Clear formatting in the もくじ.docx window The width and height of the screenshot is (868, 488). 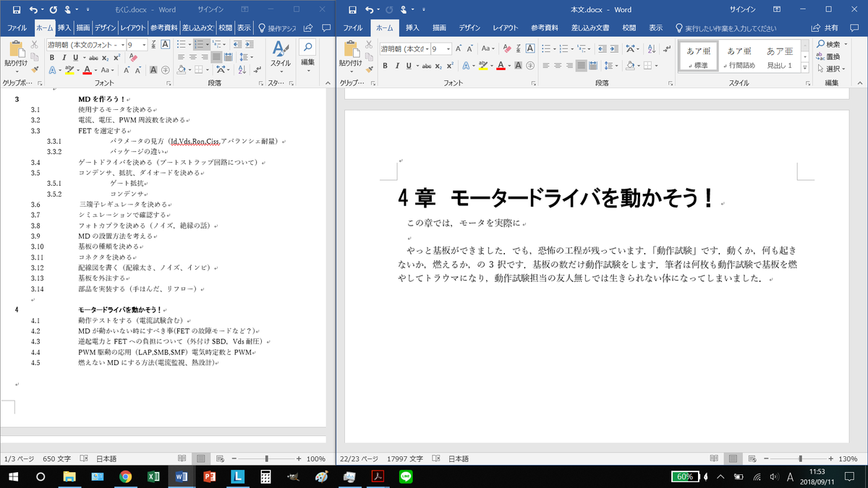134,57
